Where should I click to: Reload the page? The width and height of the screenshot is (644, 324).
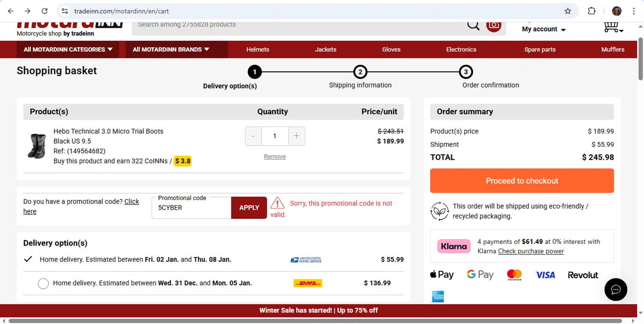(x=44, y=11)
